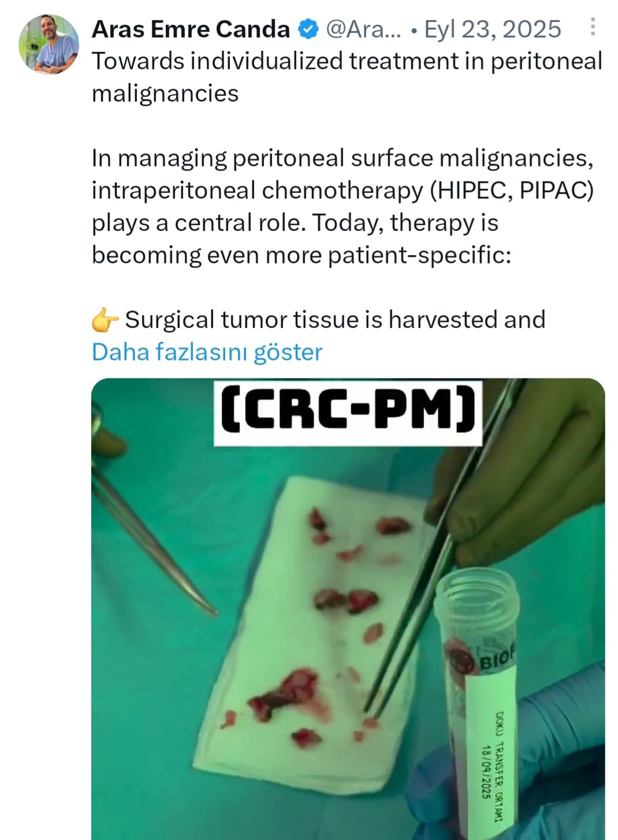Click the "Aras Emre Canda" display name
This screenshot has height=840, width=618.
pos(191,29)
